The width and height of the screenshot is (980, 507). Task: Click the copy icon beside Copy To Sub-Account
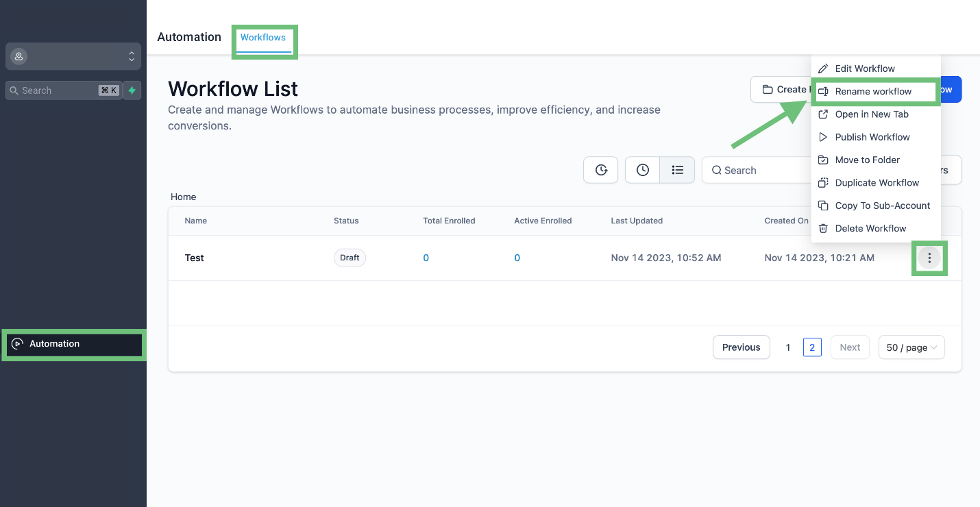click(x=823, y=206)
